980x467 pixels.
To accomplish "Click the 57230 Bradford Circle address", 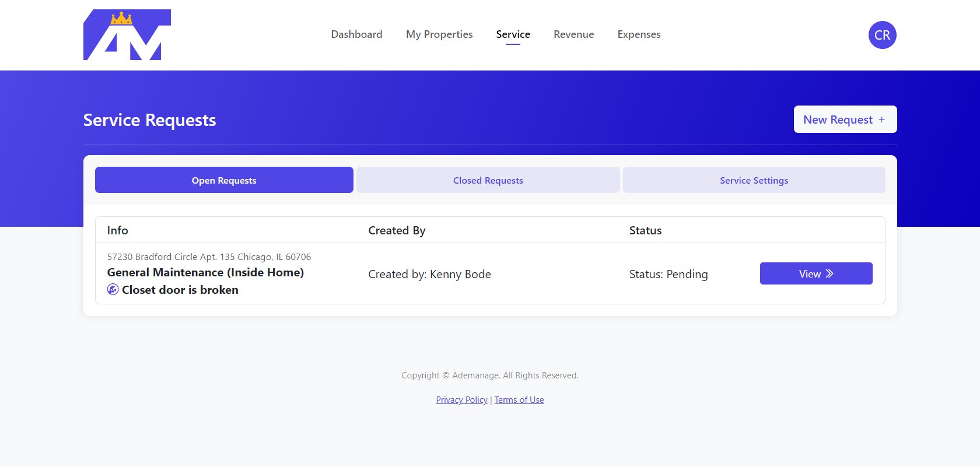I will point(209,257).
